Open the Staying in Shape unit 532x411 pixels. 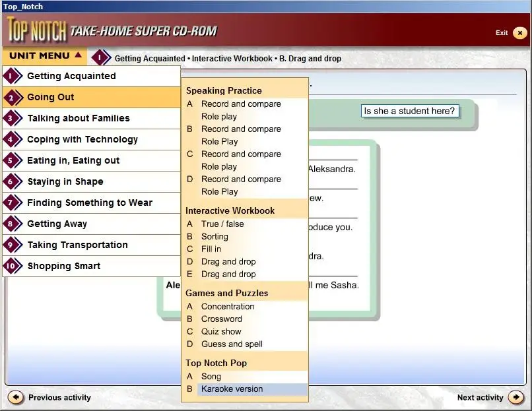[x=91, y=182]
